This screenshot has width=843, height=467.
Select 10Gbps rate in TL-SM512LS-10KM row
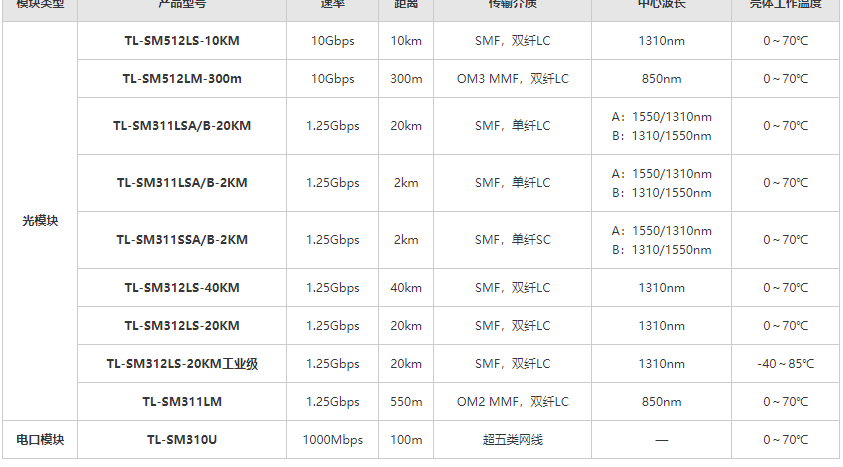click(x=332, y=41)
